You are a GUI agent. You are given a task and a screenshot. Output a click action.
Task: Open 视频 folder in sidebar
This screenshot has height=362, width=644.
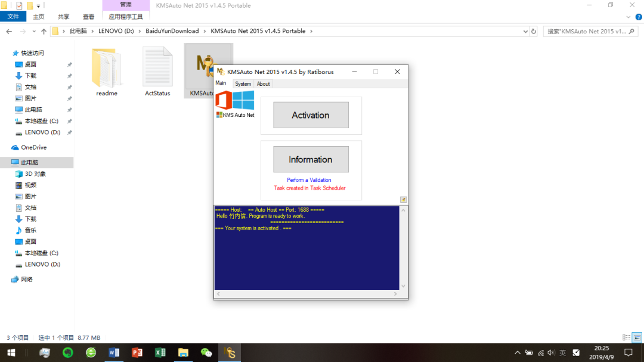(x=30, y=185)
